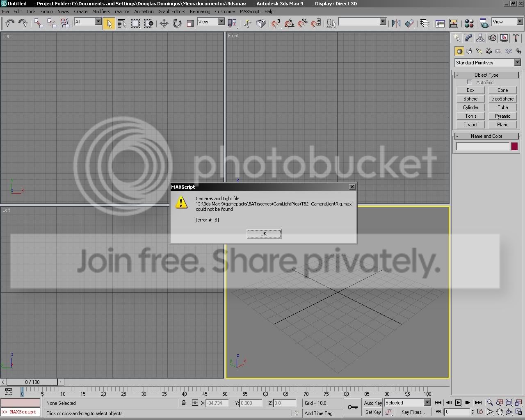Open the Schematic View
The width and height of the screenshot is (525, 420).
454,23
